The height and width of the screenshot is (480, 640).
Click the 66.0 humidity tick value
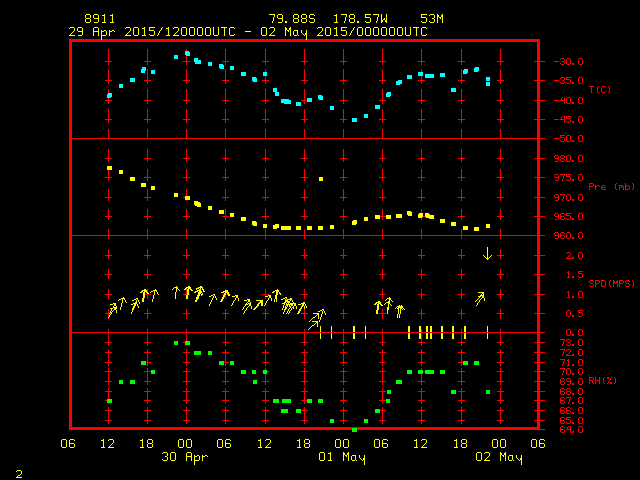click(571, 411)
